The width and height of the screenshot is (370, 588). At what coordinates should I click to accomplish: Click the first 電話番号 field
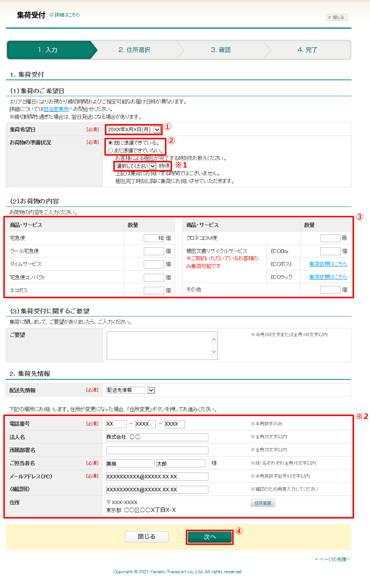116,424
